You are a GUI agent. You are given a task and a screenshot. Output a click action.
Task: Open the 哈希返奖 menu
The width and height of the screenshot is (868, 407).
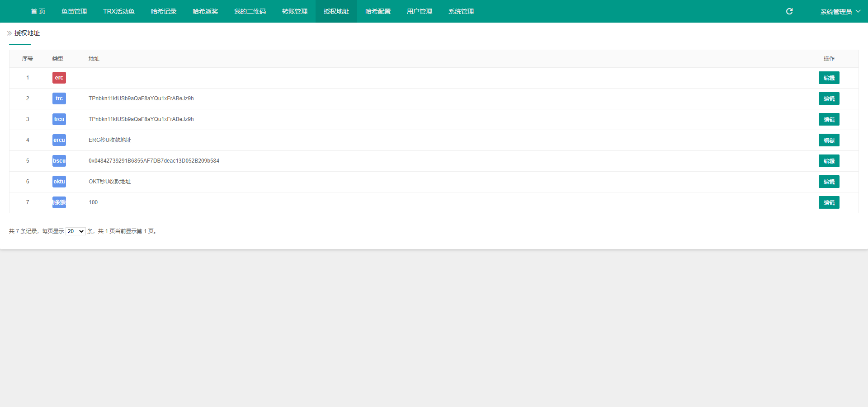pos(205,11)
